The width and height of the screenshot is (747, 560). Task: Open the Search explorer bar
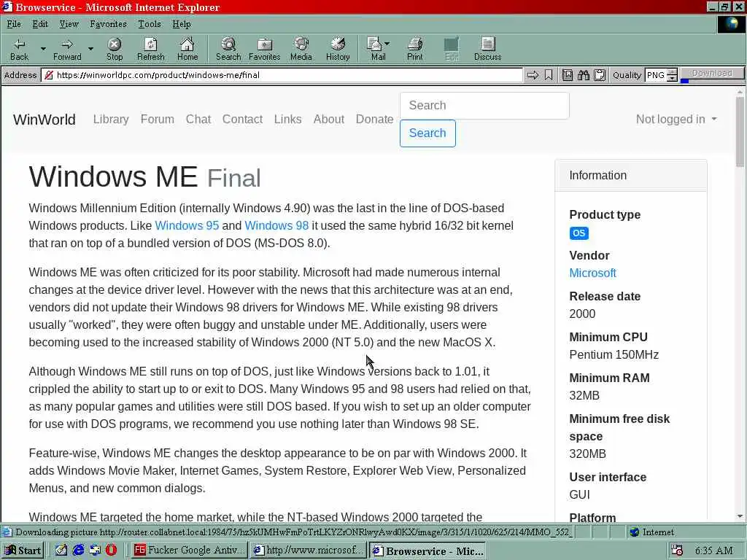pyautogui.click(x=228, y=49)
